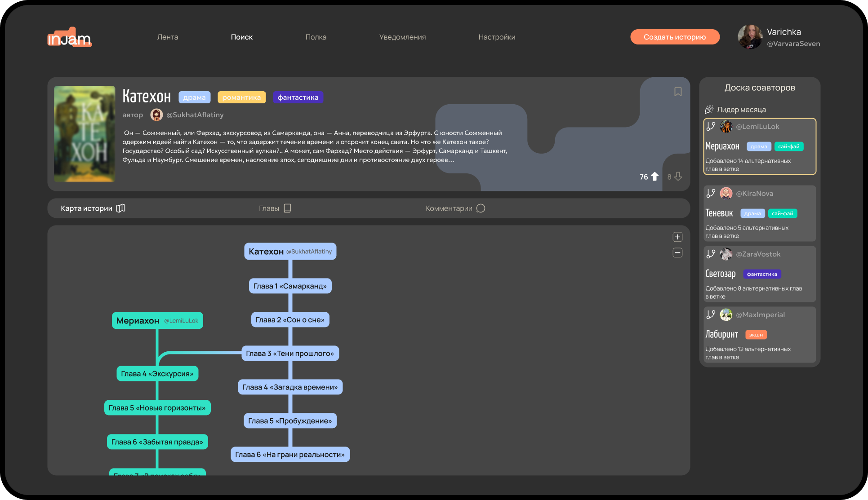Open the Катехон book cover thumbnail
Screen dimensions: 868x500
[x=85, y=134]
